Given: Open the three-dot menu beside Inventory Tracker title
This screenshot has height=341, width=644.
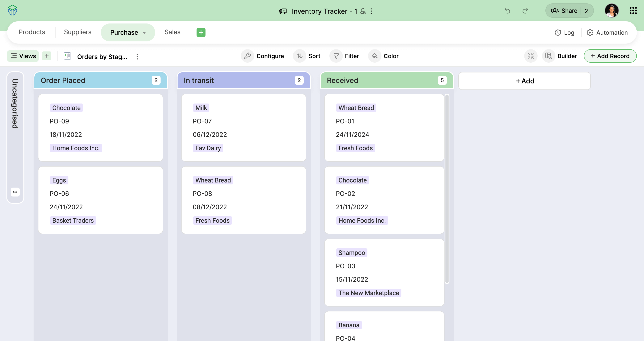Looking at the screenshot, I should tap(371, 11).
